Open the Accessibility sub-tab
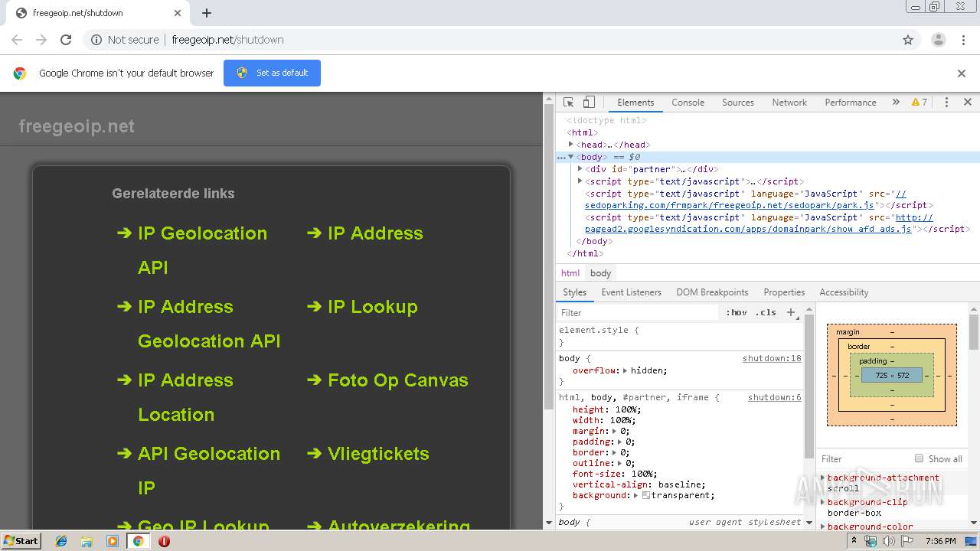This screenshot has height=551, width=980. [x=844, y=292]
